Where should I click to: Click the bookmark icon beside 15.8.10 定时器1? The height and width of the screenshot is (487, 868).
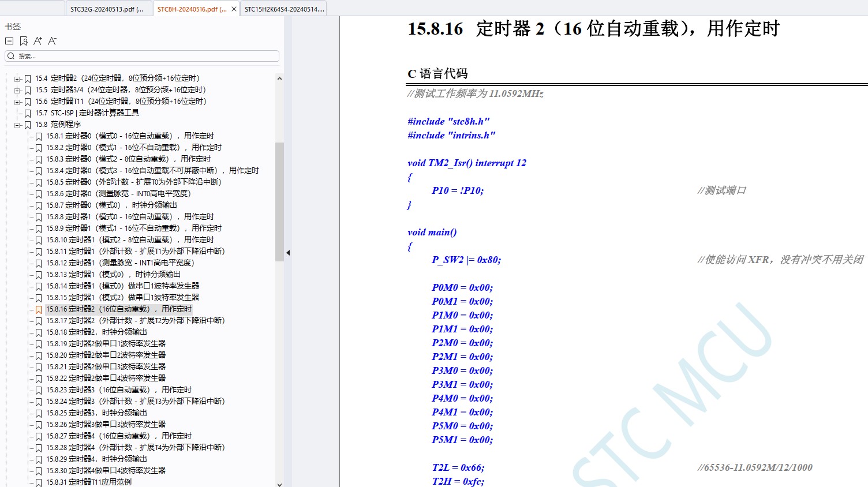(x=39, y=240)
